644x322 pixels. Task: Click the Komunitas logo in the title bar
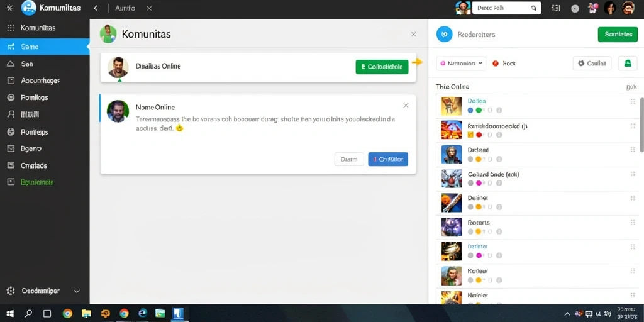coord(29,8)
